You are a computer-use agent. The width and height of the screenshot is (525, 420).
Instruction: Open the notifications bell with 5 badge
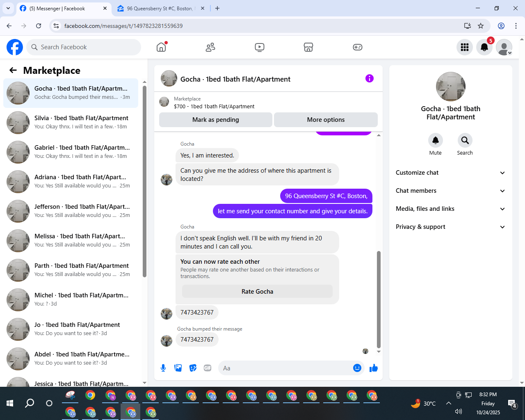click(484, 47)
